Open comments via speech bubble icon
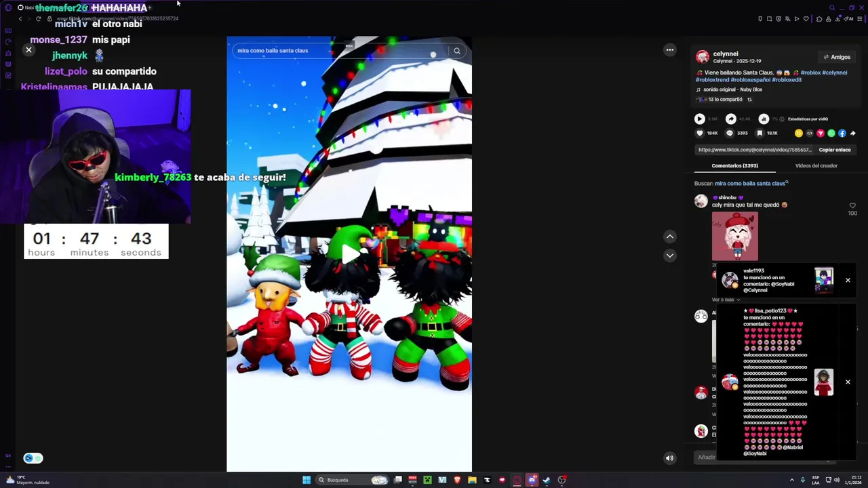Viewport: 868px width, 488px height. (730, 134)
